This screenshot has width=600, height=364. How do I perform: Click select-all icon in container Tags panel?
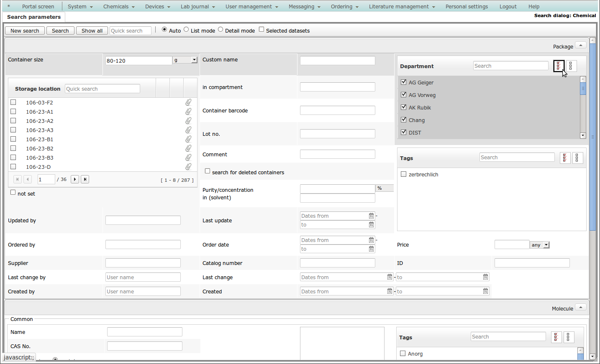point(565,158)
